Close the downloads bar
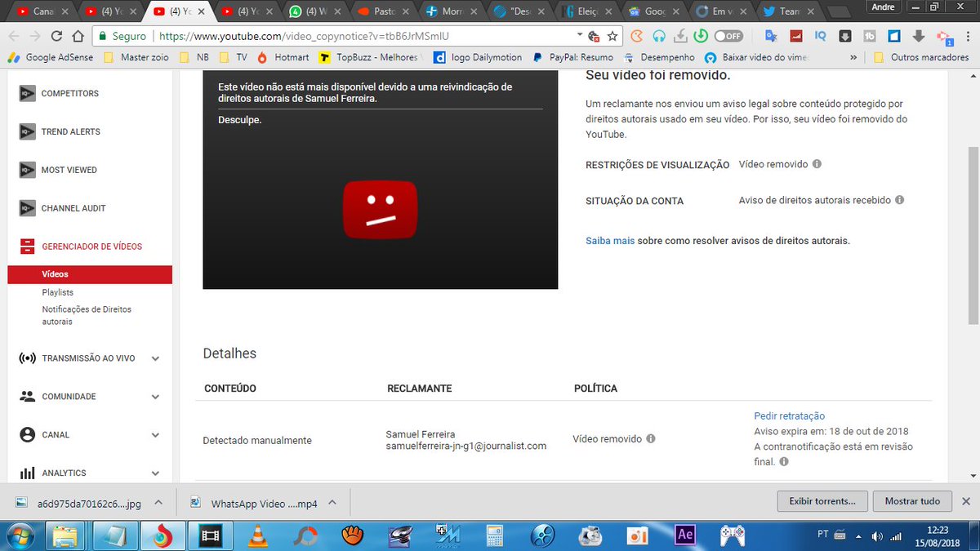The width and height of the screenshot is (980, 551). tap(966, 501)
